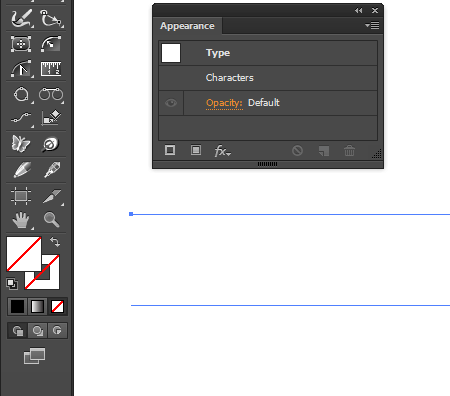The image size is (450, 396).
Task: Switch to the Appearance tab
Action: coord(187,26)
